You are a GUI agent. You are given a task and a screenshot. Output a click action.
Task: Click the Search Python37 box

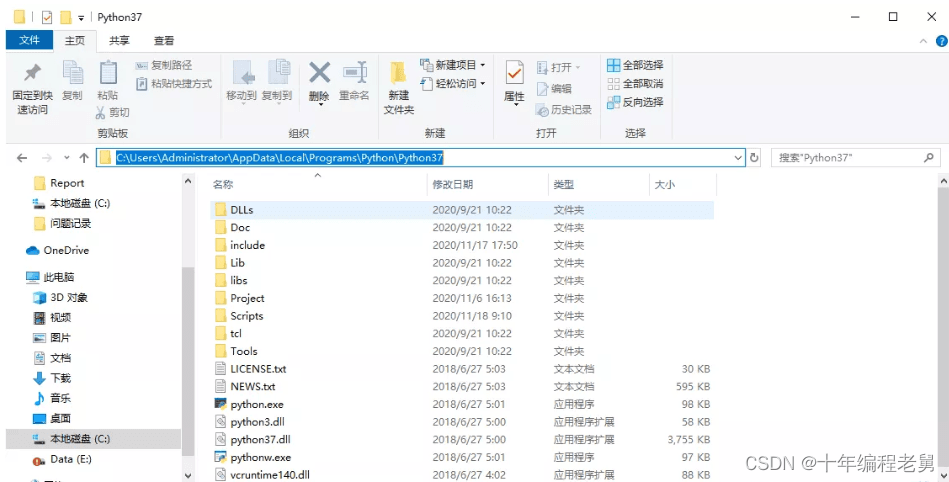[856, 158]
